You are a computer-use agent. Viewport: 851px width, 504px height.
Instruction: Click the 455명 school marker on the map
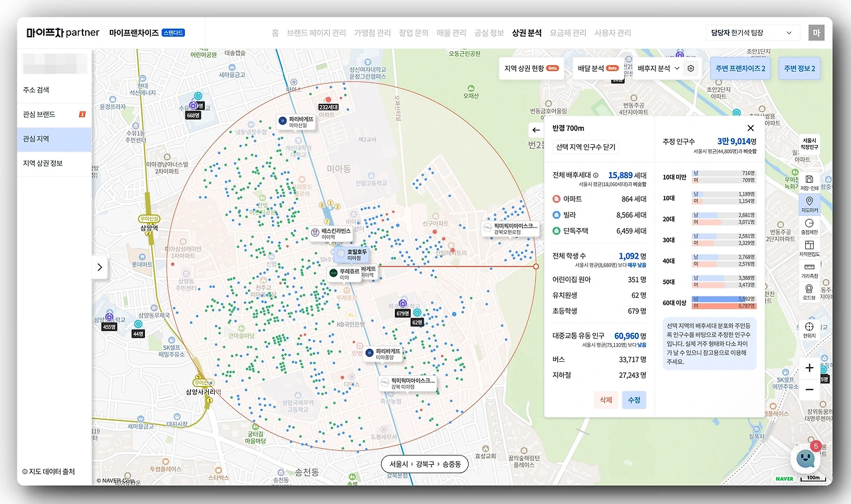[x=109, y=326]
